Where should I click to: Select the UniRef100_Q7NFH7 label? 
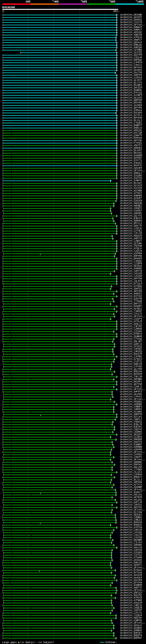131,181
